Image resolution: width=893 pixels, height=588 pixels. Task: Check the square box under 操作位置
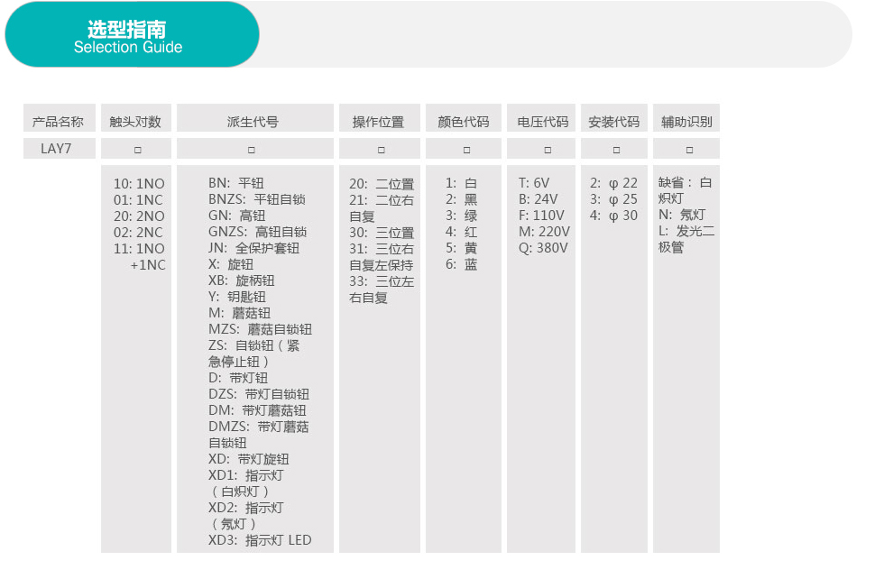click(381, 150)
